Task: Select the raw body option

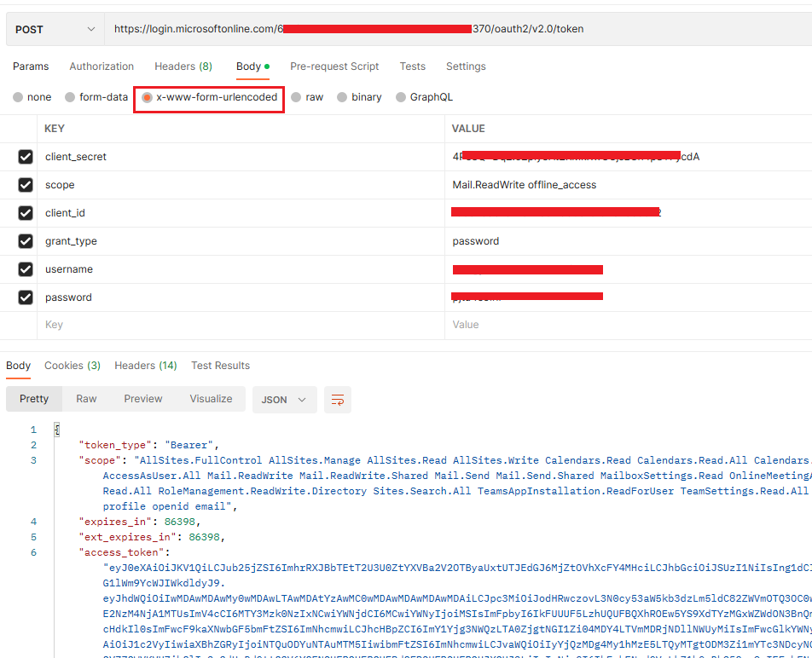Action: pos(296,97)
